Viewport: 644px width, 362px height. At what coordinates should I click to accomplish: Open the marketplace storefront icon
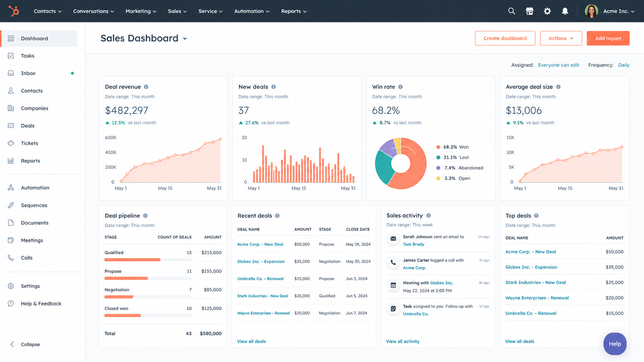tap(530, 11)
